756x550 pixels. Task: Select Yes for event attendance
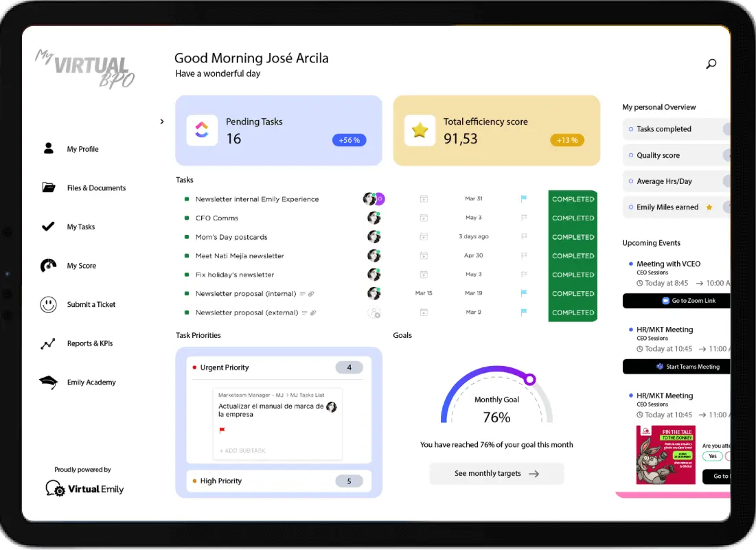click(712, 456)
